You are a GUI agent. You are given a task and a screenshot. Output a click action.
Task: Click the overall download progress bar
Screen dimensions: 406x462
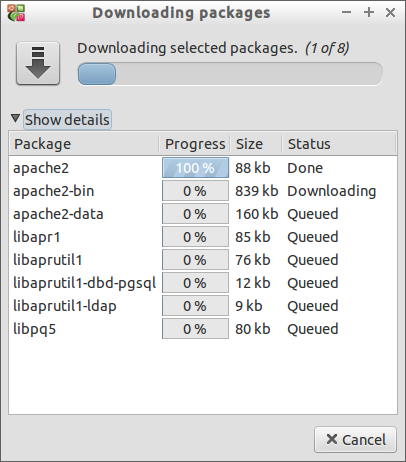[230, 74]
